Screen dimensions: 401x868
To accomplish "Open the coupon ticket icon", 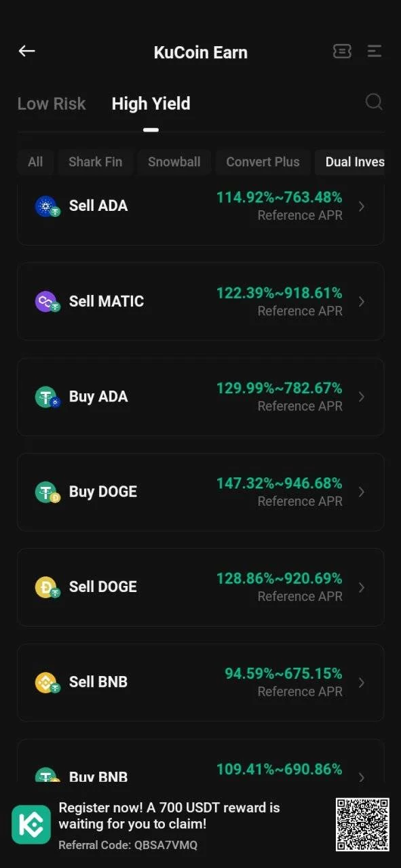I will (342, 52).
